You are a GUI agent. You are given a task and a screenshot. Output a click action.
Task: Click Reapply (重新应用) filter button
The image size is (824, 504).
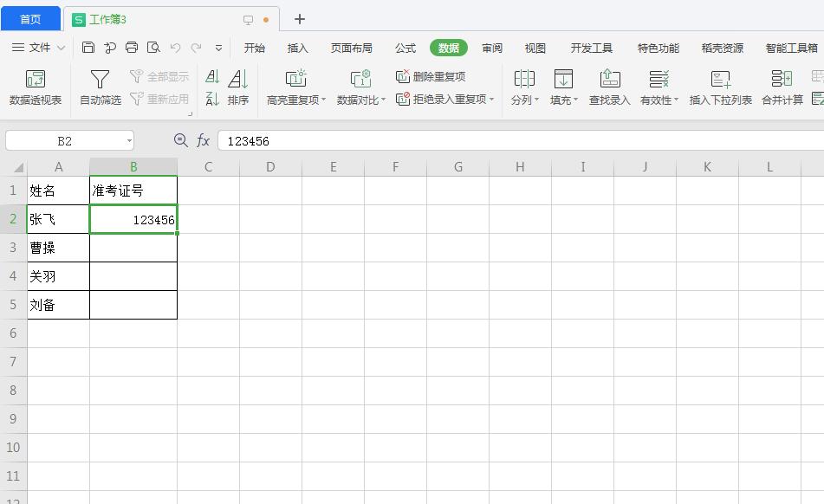tap(159, 99)
